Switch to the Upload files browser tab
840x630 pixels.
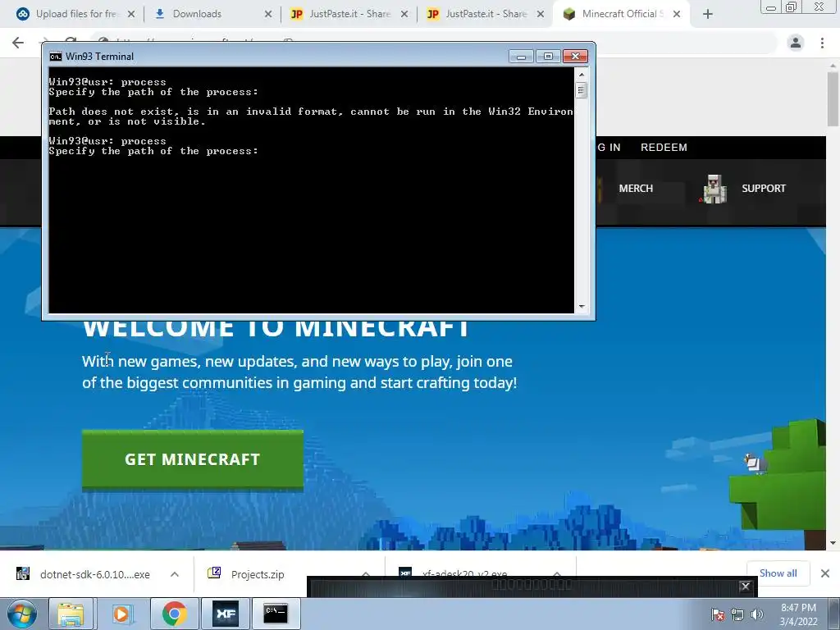71,14
